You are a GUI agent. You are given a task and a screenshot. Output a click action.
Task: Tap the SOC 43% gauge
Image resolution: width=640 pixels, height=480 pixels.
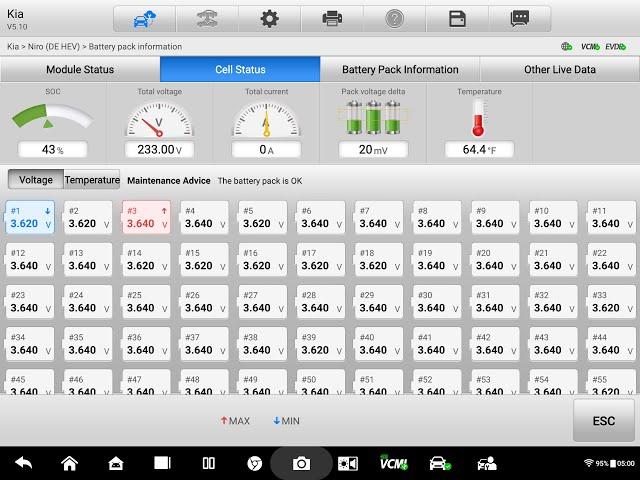point(53,122)
